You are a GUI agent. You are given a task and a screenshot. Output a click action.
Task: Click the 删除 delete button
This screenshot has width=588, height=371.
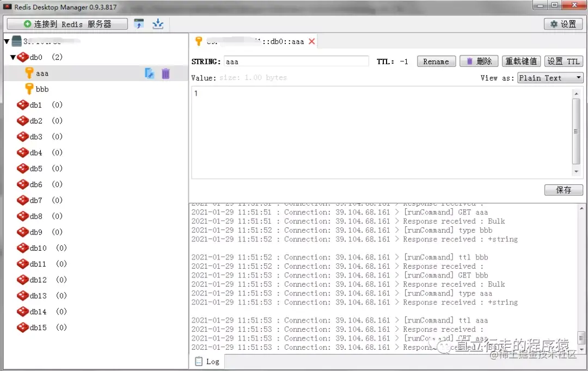(x=479, y=61)
